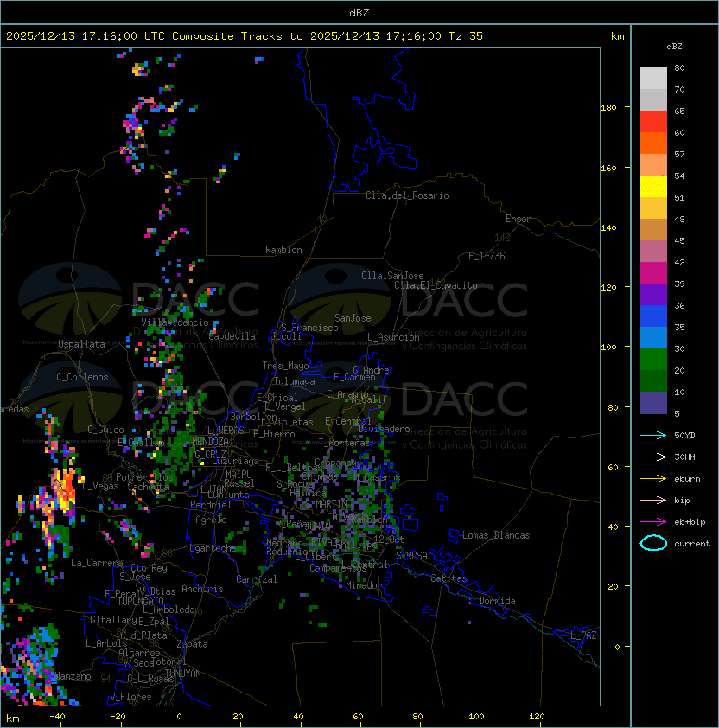Click the 'Agrelo' place label
This screenshot has height=728, width=719.
pos(211,520)
